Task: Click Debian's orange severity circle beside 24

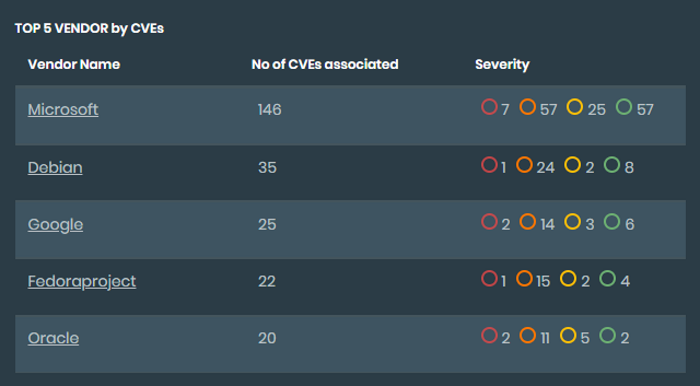Action: pyautogui.click(x=524, y=165)
